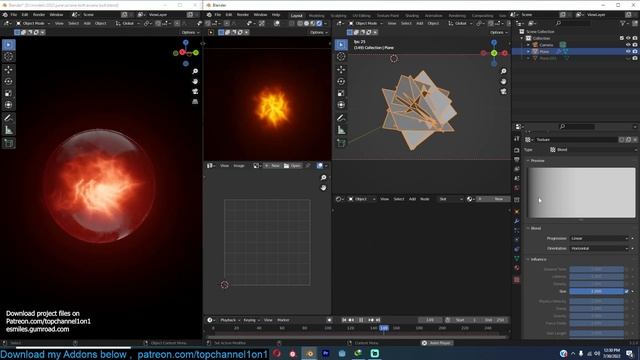Screen dimensions: 640x360
Task: Toggle camera view icon in left window viewport
Action: [x=195, y=91]
